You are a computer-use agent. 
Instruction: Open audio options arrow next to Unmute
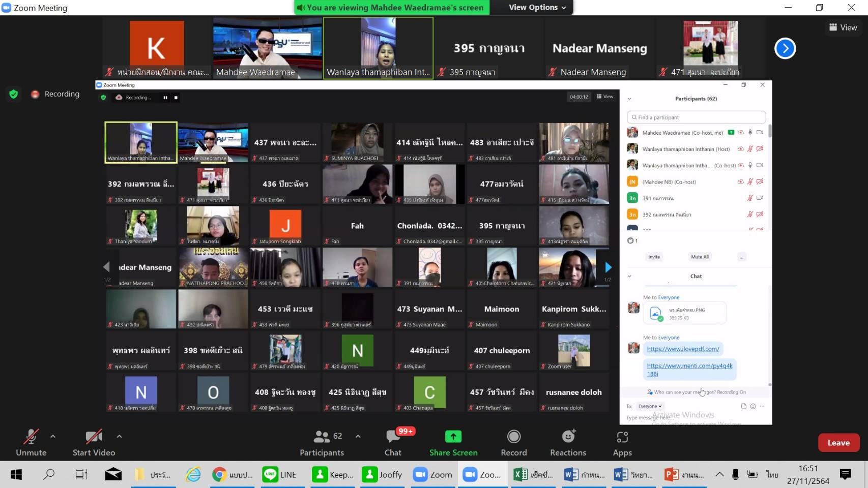click(53, 436)
